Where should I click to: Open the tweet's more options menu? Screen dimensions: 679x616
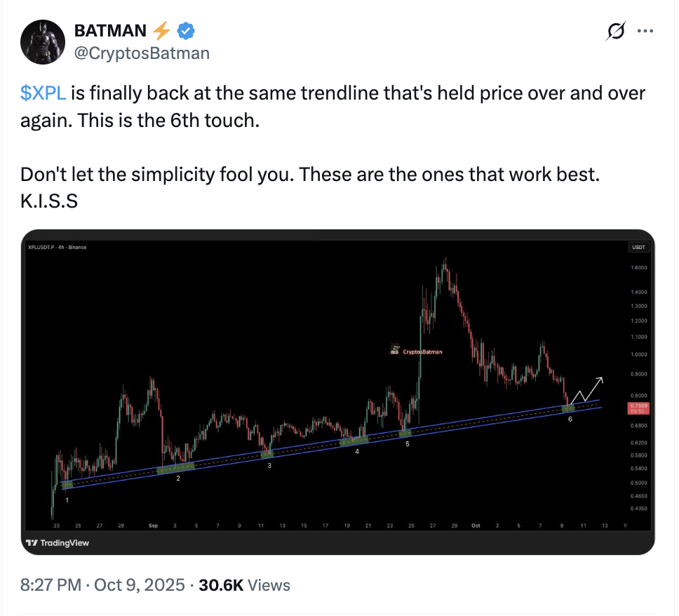pos(645,31)
